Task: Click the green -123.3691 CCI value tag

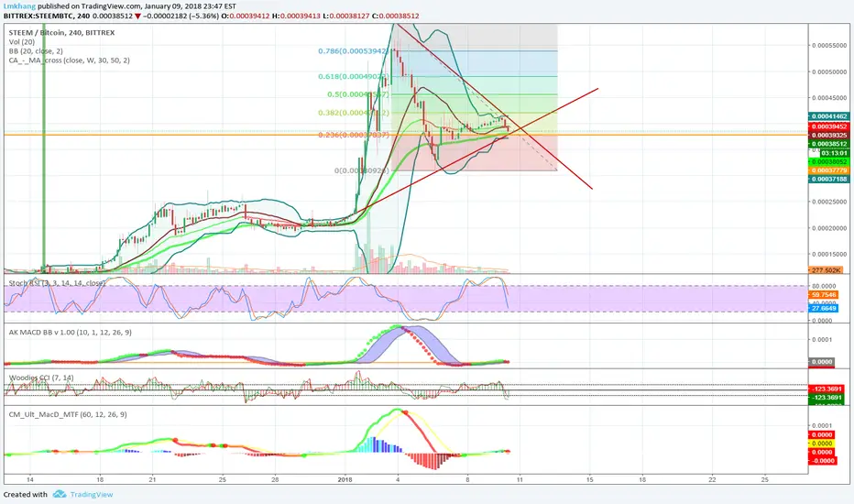Action: (827, 398)
